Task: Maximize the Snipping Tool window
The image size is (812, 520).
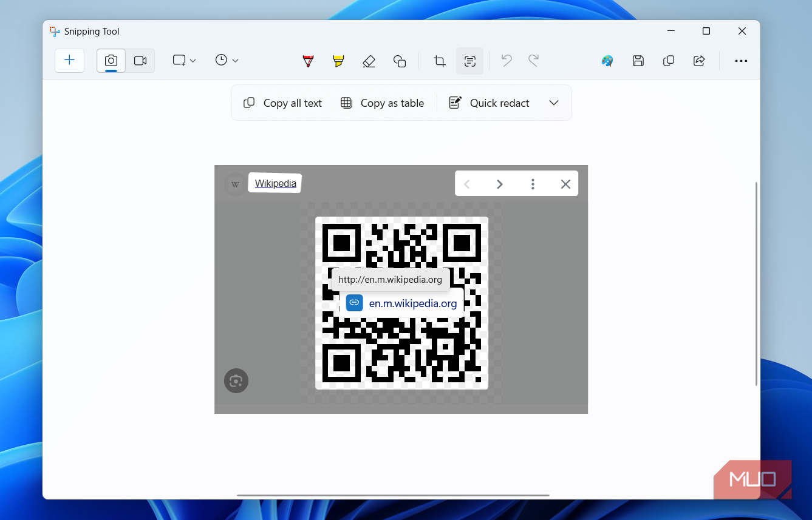Action: [706, 31]
